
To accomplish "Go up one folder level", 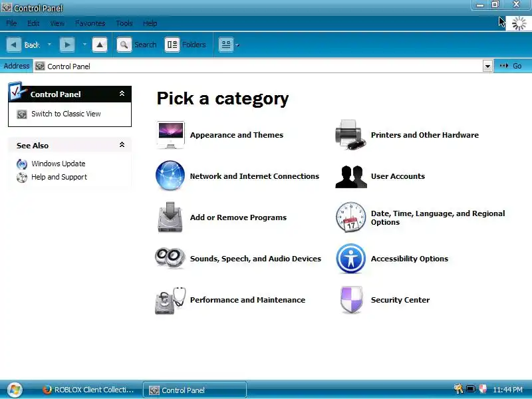I will click(100, 45).
